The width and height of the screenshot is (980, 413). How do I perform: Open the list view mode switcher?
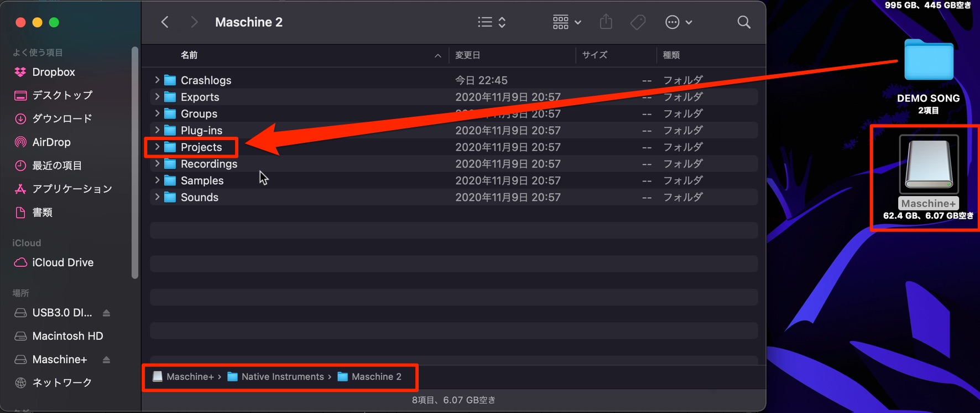point(492,22)
